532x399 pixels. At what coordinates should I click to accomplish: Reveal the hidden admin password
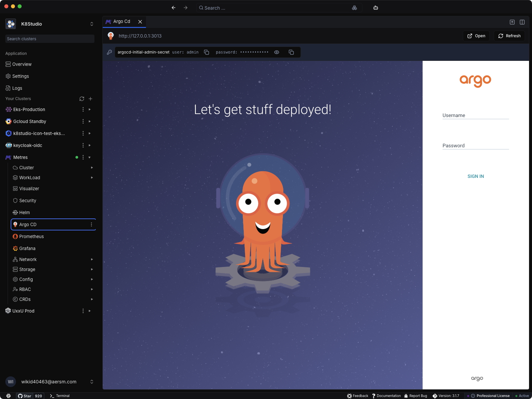tap(277, 52)
